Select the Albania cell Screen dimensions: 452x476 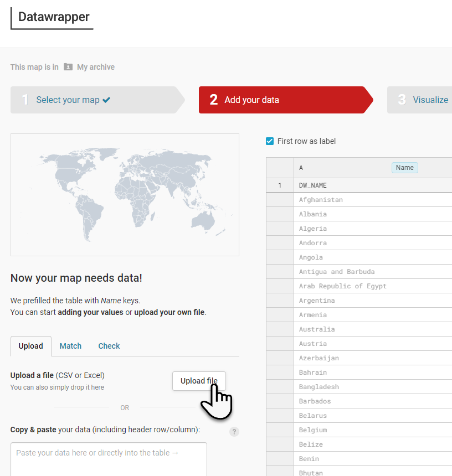click(373, 214)
